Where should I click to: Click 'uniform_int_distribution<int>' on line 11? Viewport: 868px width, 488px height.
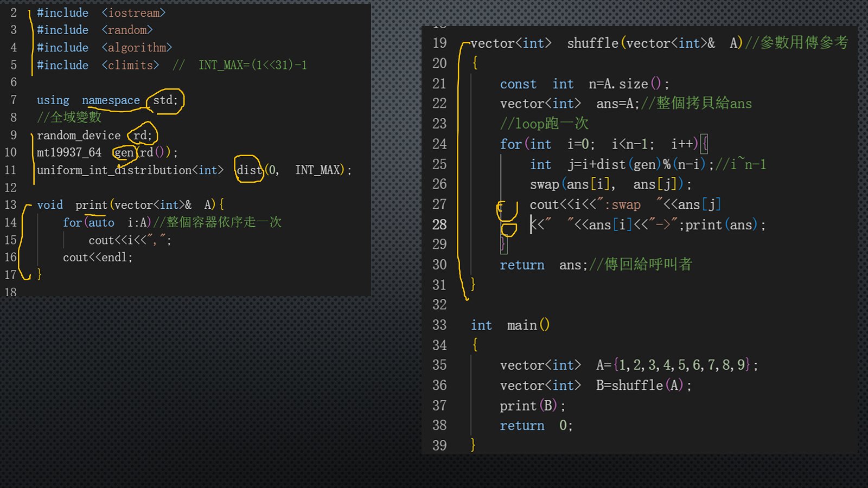(x=130, y=170)
